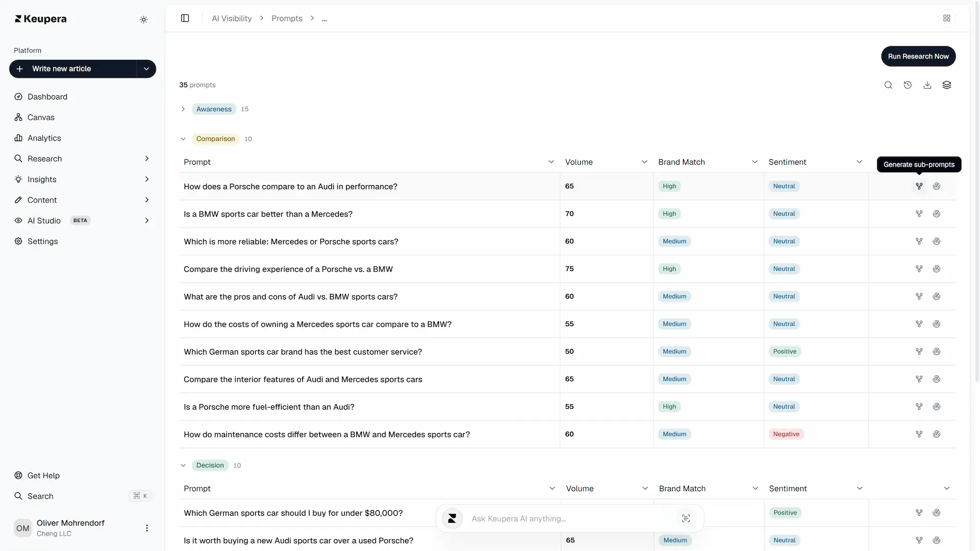Click the Write new article button
Viewport: 980px width, 551px height.
[73, 69]
